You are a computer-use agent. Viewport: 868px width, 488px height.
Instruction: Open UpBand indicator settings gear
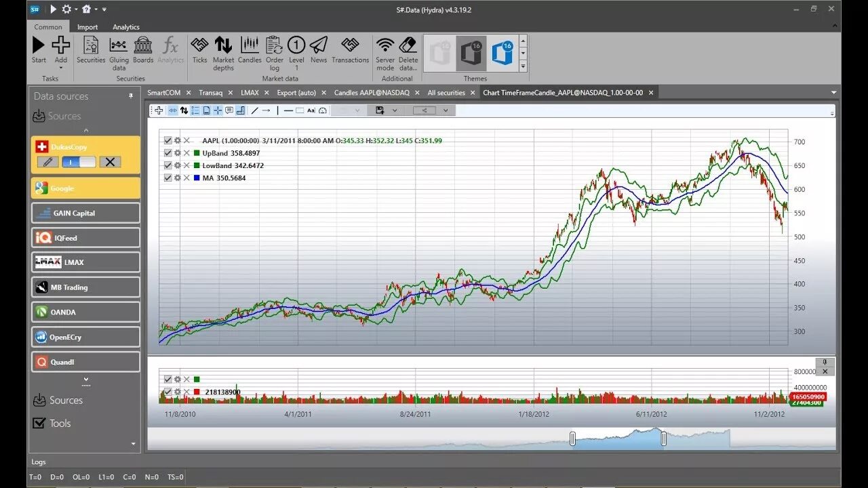point(177,153)
